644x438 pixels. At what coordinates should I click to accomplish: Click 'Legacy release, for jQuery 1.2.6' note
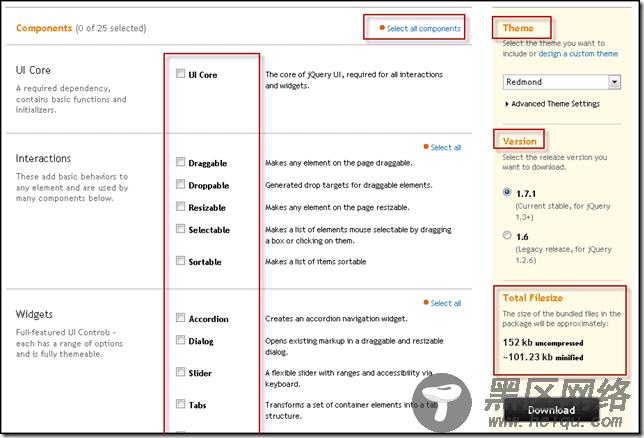pos(564,254)
